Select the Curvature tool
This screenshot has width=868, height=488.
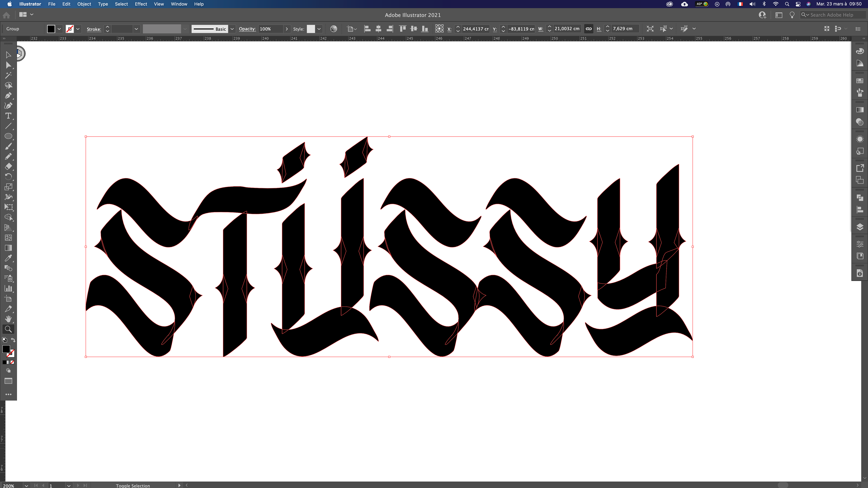click(x=8, y=106)
